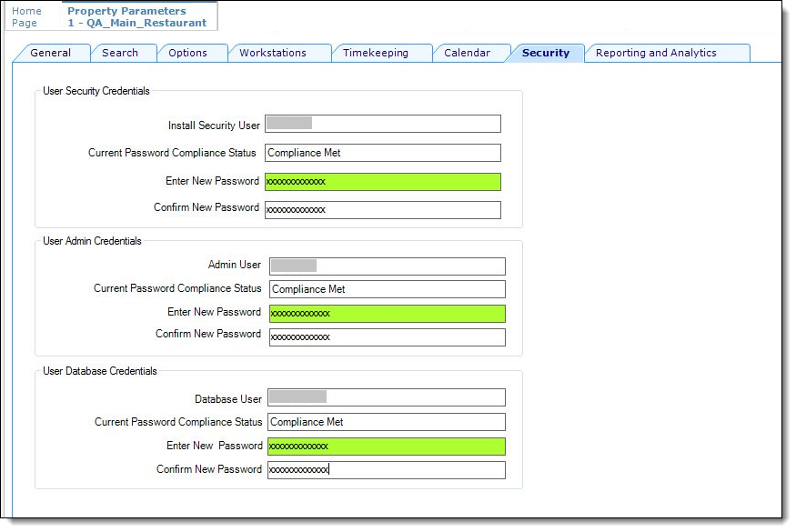This screenshot has width=796, height=532.
Task: Click the Database User label
Action: 228,399
